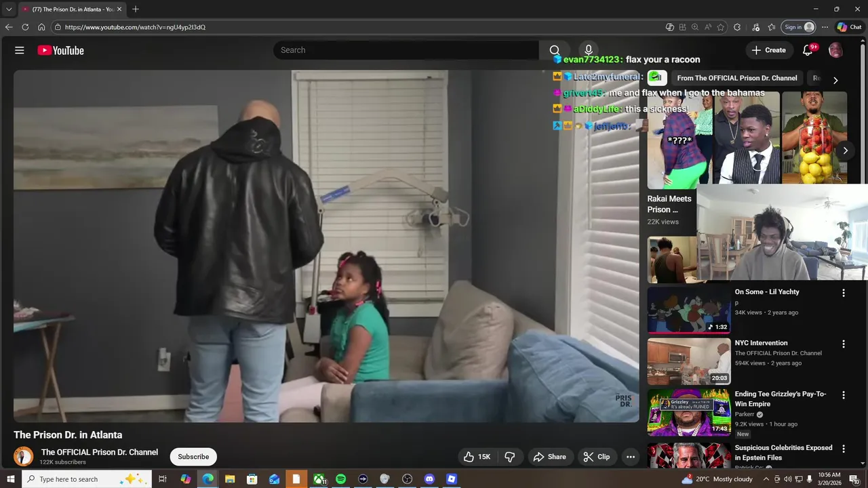
Task: Click the YouTube search magnifier button
Action: pyautogui.click(x=555, y=50)
